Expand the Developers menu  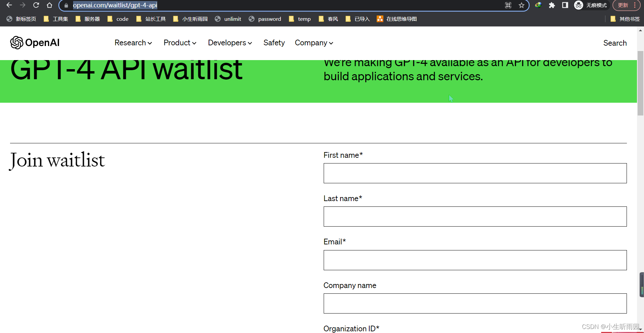[x=230, y=43]
